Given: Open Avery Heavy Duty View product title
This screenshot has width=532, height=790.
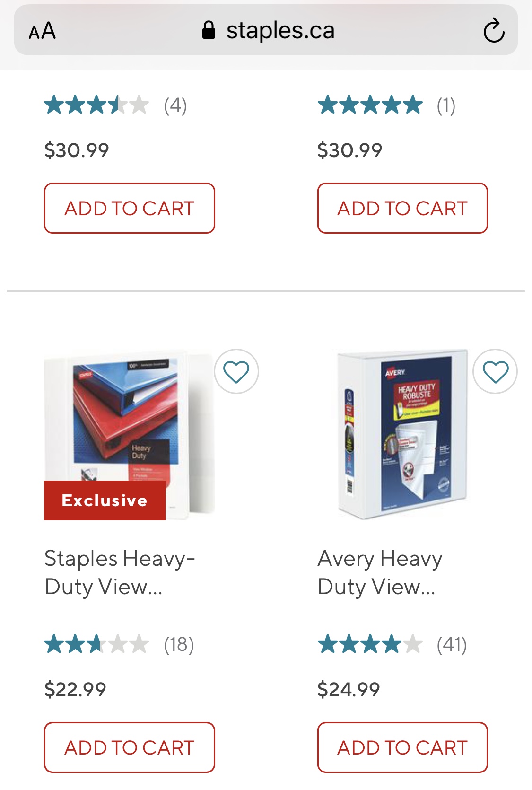Looking at the screenshot, I should coord(380,572).
